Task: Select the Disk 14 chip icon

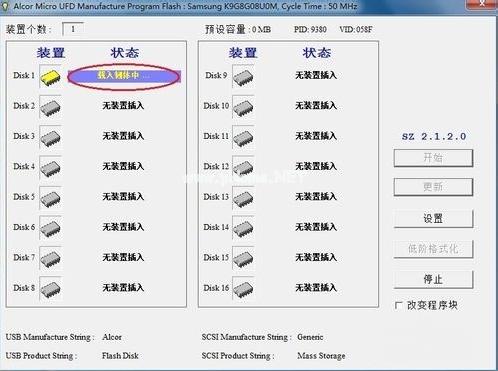Action: [243, 228]
